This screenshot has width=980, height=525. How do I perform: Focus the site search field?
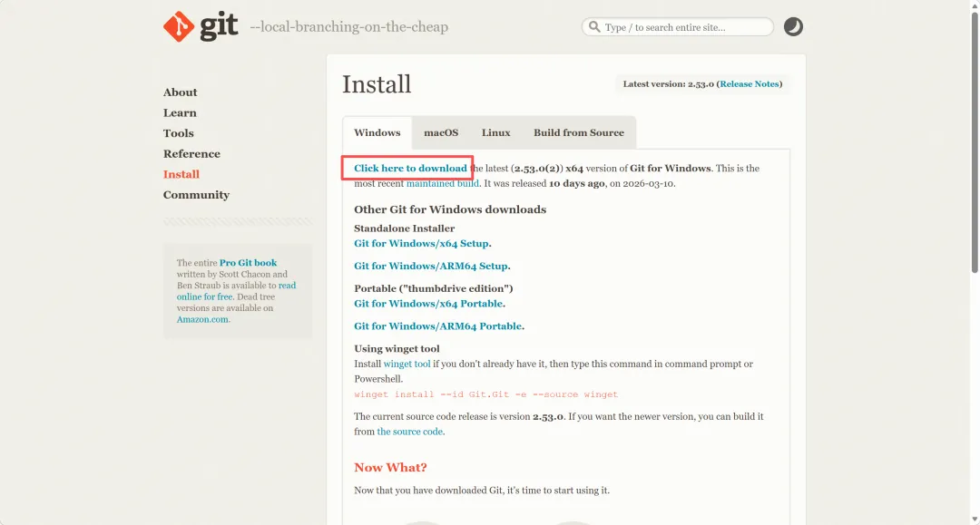coord(678,27)
